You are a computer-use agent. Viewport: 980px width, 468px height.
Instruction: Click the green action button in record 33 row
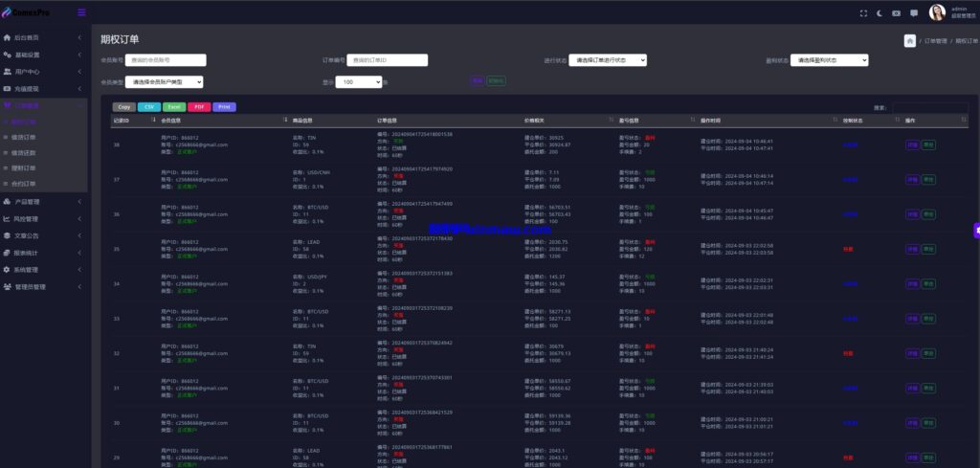coord(928,319)
